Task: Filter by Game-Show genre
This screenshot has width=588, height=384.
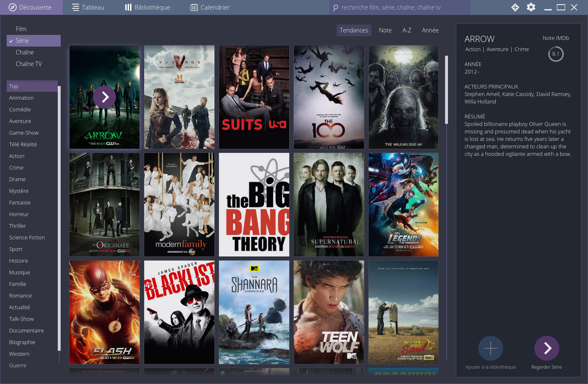Action: tap(32, 133)
